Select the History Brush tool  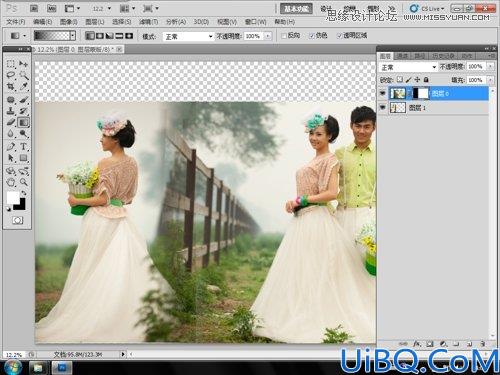coord(23,111)
